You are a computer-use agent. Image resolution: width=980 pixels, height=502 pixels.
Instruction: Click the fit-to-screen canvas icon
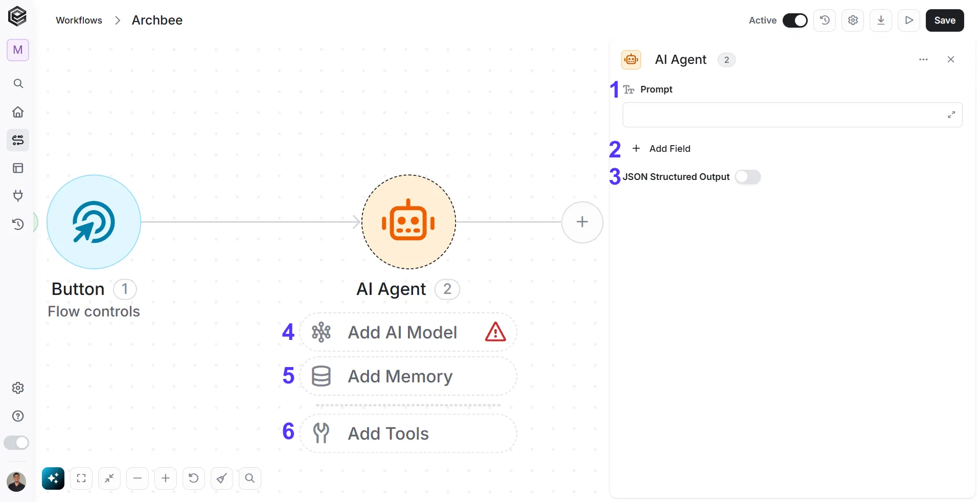pos(81,478)
